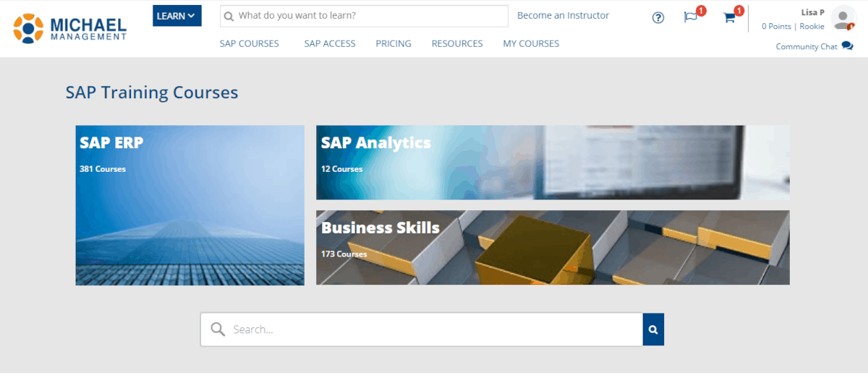Image resolution: width=868 pixels, height=375 pixels.
Task: Open the SAP Analytics course tile
Action: click(553, 163)
